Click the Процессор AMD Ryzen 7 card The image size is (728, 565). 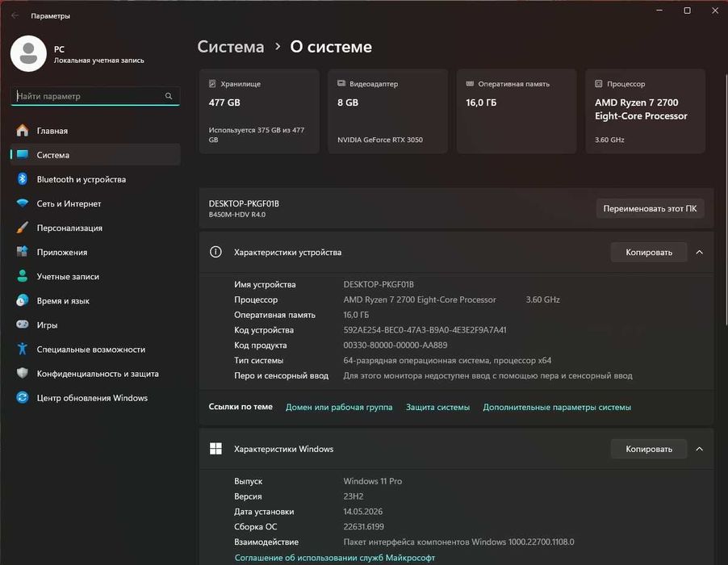click(645, 111)
